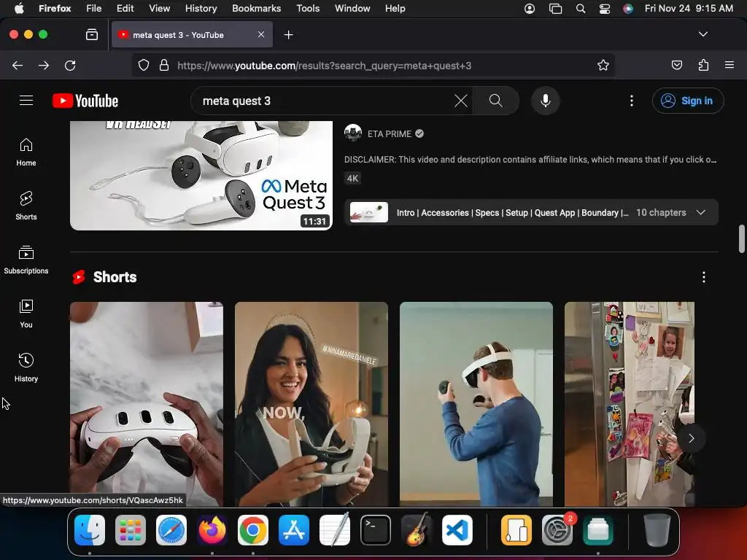Close the meta quest 3 tab

(261, 34)
